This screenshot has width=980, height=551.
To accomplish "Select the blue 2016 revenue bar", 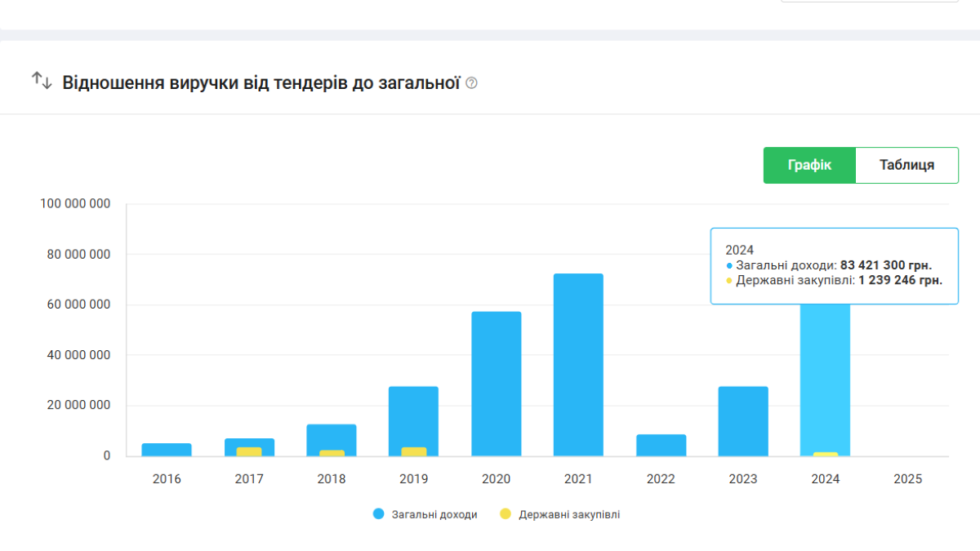I will (x=167, y=450).
